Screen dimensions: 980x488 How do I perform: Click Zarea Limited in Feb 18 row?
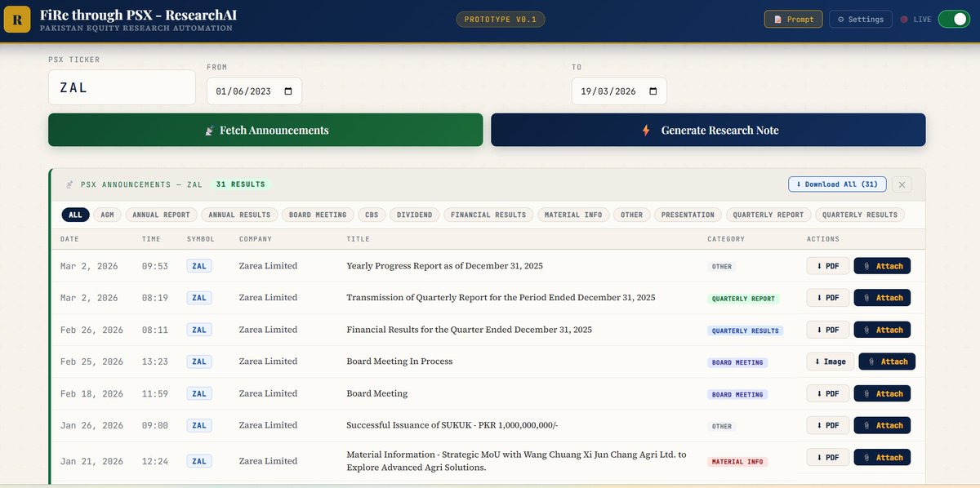tap(268, 393)
